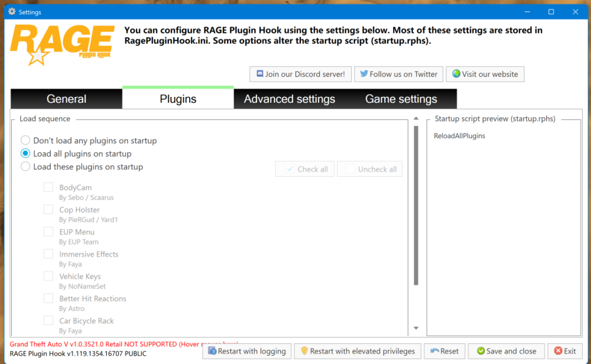Open the Advanced settings tab
591x364 pixels.
point(289,99)
